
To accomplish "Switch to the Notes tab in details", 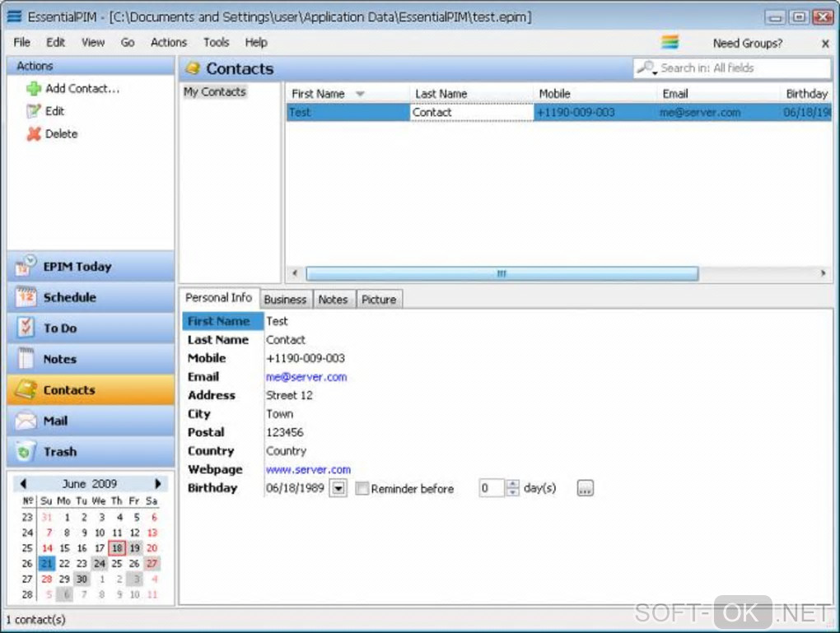I will (333, 300).
